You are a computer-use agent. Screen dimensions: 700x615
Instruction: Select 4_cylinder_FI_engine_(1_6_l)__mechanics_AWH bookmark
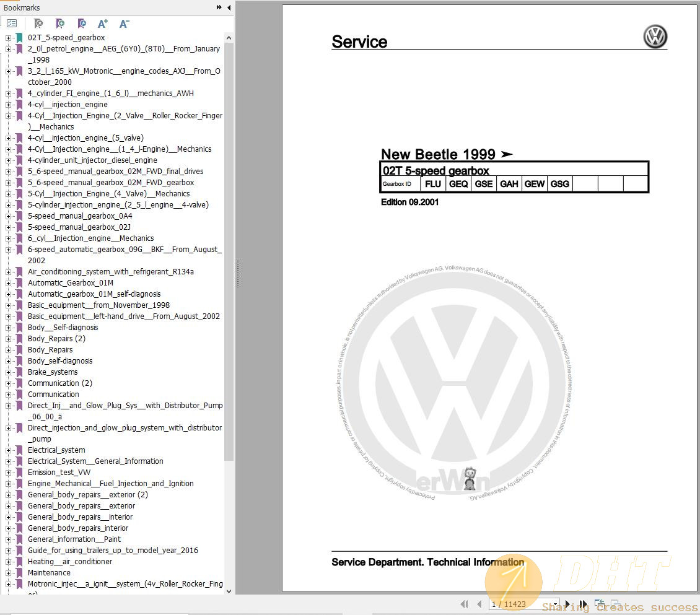pyautogui.click(x=111, y=94)
